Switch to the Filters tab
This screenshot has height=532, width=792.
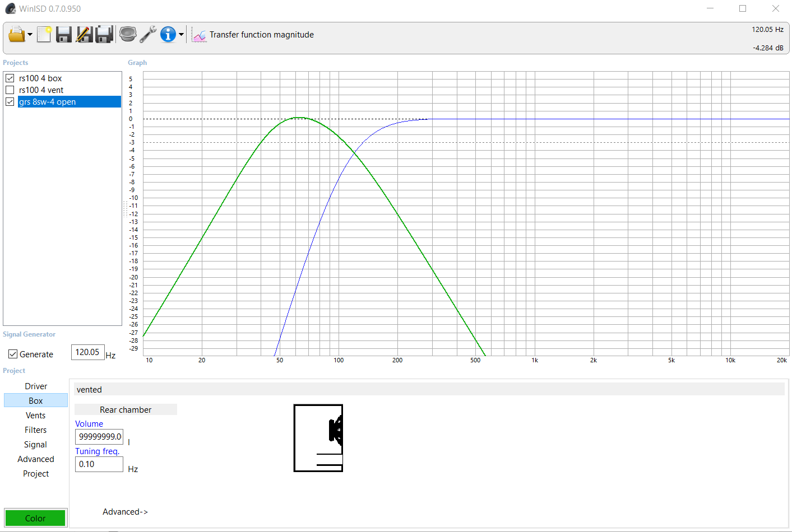(36, 430)
